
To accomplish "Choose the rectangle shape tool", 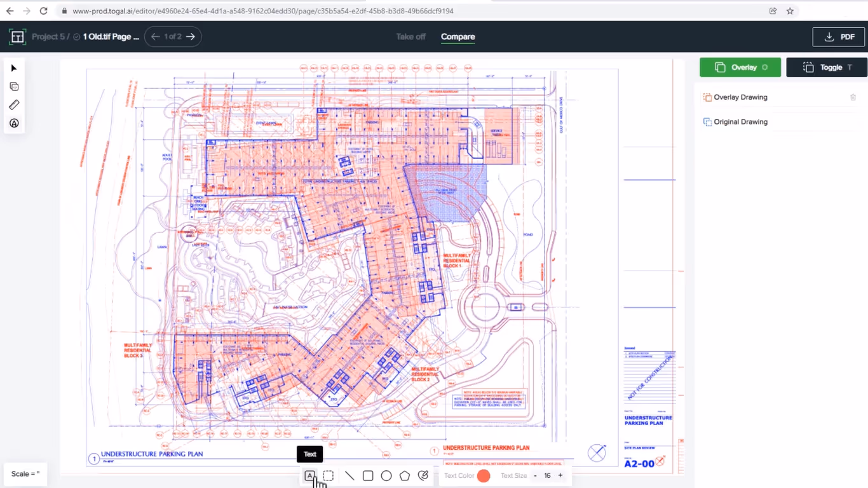I will click(368, 475).
